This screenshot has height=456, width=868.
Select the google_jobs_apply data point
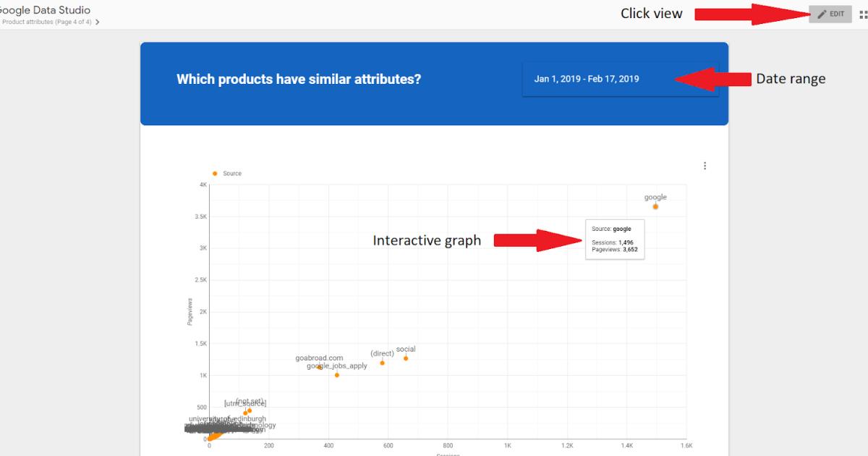337,375
